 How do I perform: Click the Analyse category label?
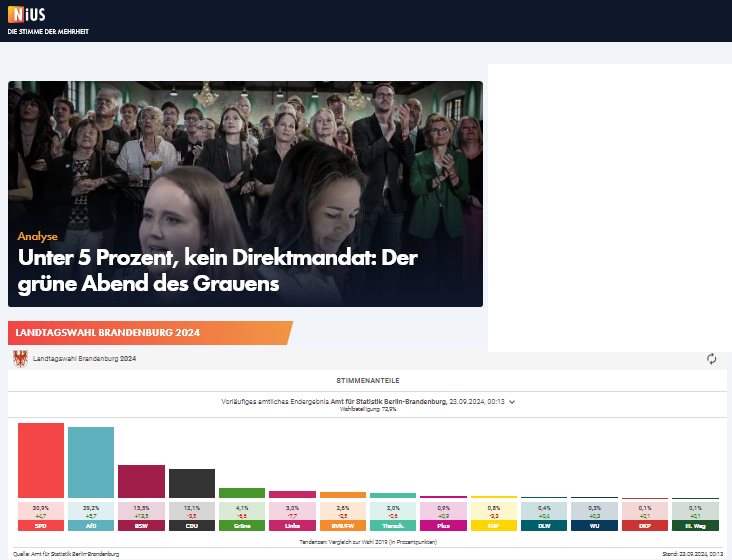click(38, 236)
